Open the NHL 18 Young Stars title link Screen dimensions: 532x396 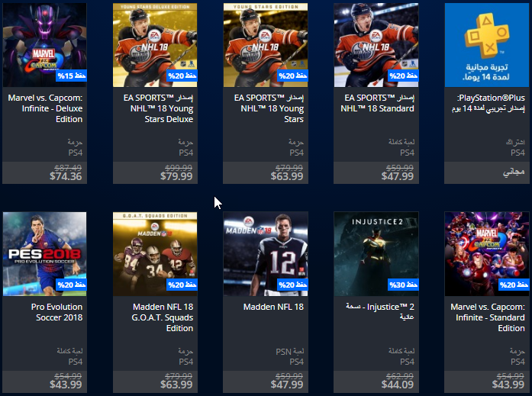269,108
